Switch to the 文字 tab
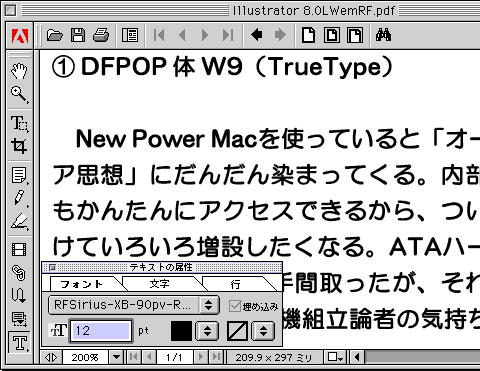The height and width of the screenshot is (371, 480). (x=159, y=284)
